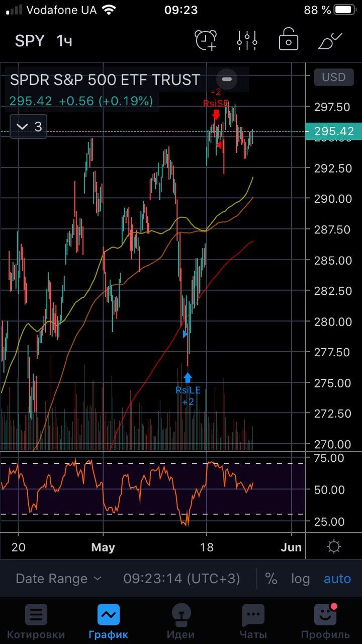Switch to the Котировки tab

[x=36, y=622]
